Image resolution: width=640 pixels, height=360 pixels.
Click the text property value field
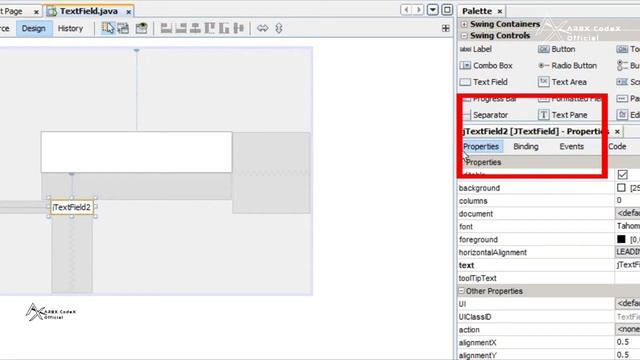click(628, 265)
